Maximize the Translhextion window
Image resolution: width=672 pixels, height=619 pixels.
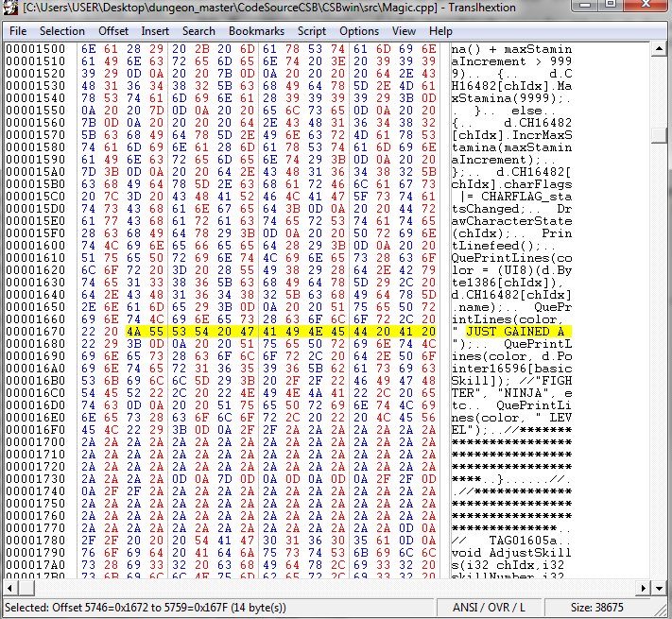[x=612, y=5]
